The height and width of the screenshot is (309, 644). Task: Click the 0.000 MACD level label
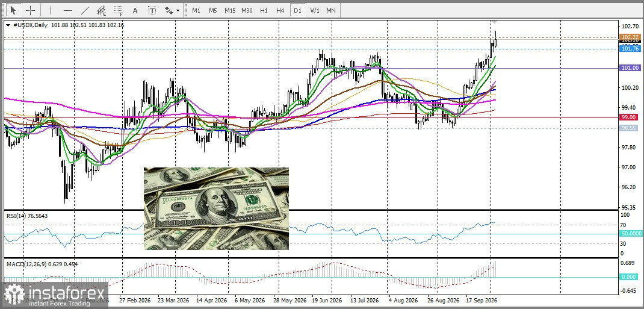pyautogui.click(x=628, y=277)
